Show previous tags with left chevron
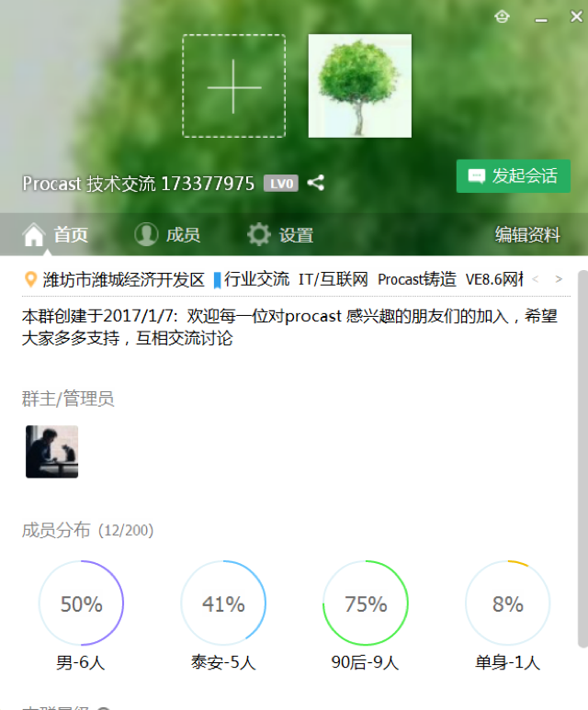Image resolution: width=588 pixels, height=710 pixels. (x=536, y=279)
